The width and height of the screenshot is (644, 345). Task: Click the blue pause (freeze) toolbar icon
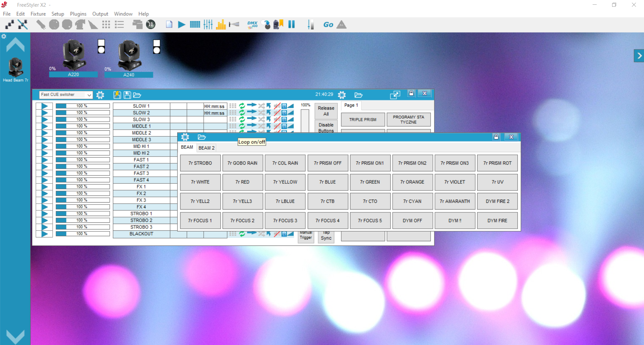tap(291, 25)
